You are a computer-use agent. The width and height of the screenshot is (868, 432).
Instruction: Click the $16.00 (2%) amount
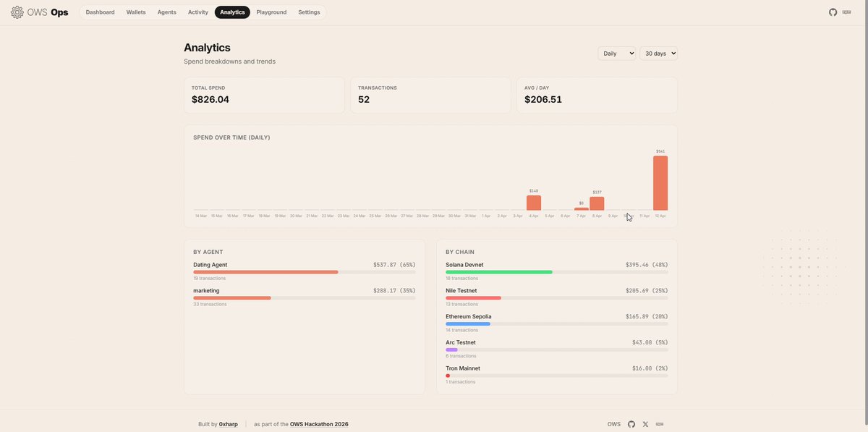click(x=650, y=368)
